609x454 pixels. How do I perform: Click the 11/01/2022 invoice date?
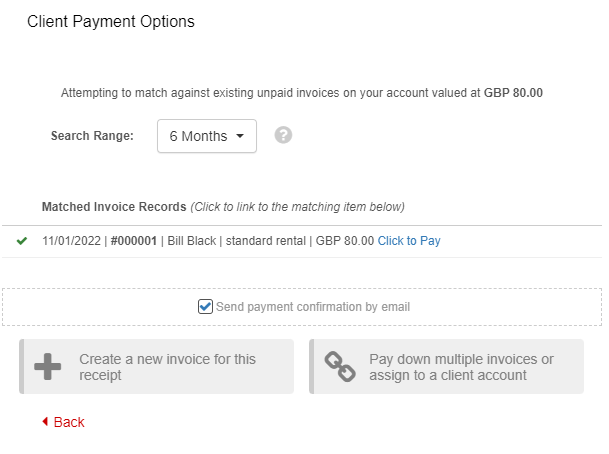72,241
